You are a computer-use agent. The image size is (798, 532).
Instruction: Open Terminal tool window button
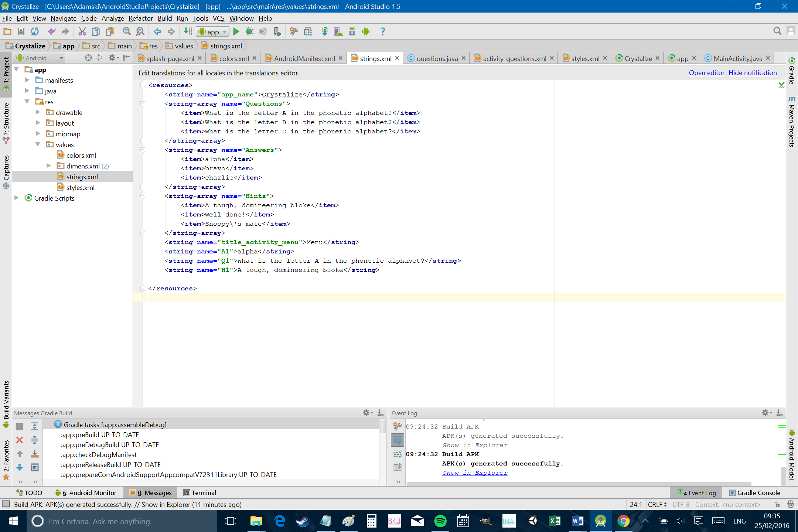[200, 492]
